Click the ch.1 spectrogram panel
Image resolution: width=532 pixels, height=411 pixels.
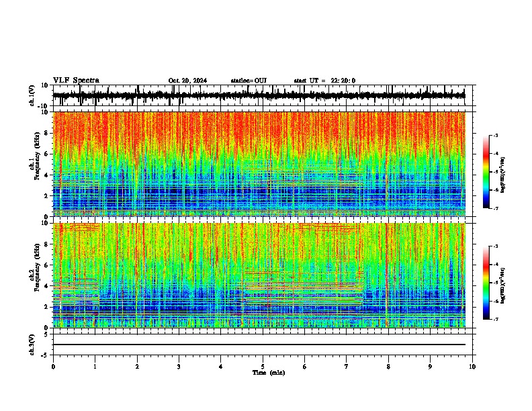[x=259, y=164]
